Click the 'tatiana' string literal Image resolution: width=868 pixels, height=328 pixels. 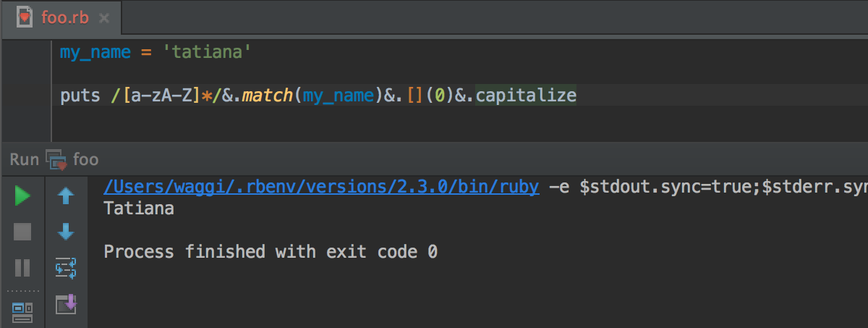pyautogui.click(x=207, y=53)
